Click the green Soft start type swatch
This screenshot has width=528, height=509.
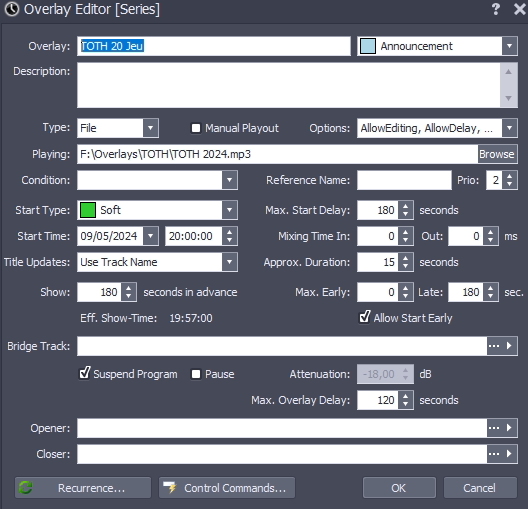88,210
